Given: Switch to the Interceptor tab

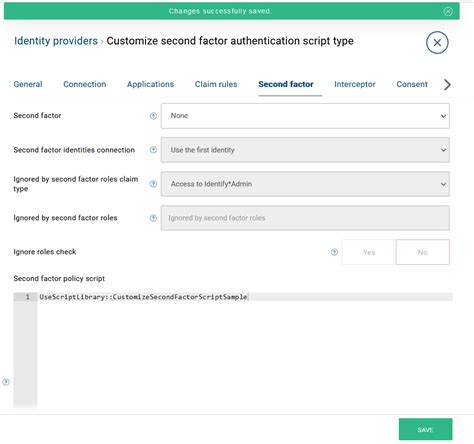Looking at the screenshot, I should (355, 84).
